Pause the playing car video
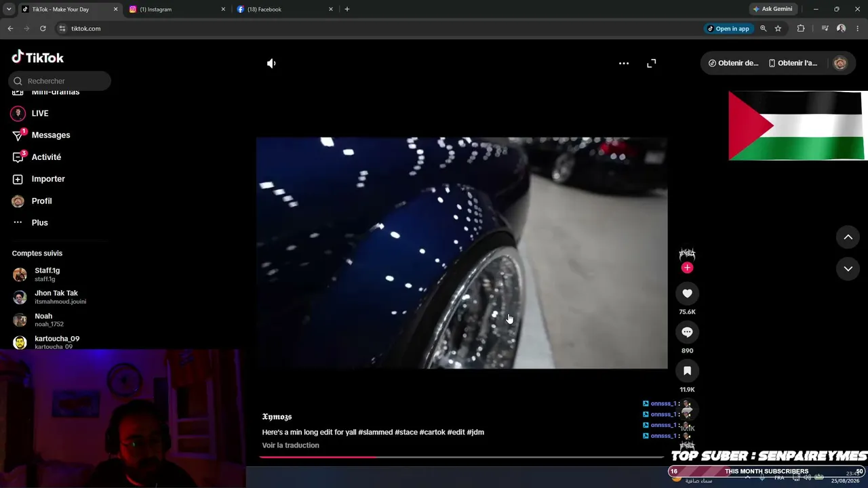This screenshot has height=488, width=868. click(x=462, y=253)
